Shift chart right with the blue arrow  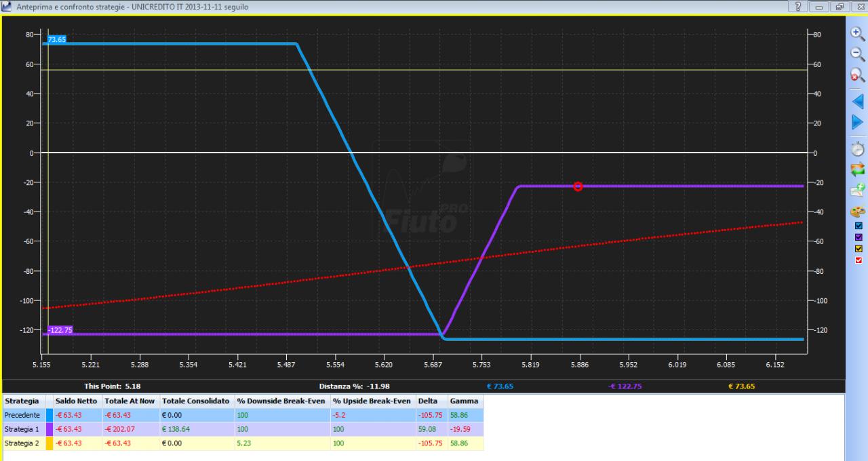click(x=858, y=123)
